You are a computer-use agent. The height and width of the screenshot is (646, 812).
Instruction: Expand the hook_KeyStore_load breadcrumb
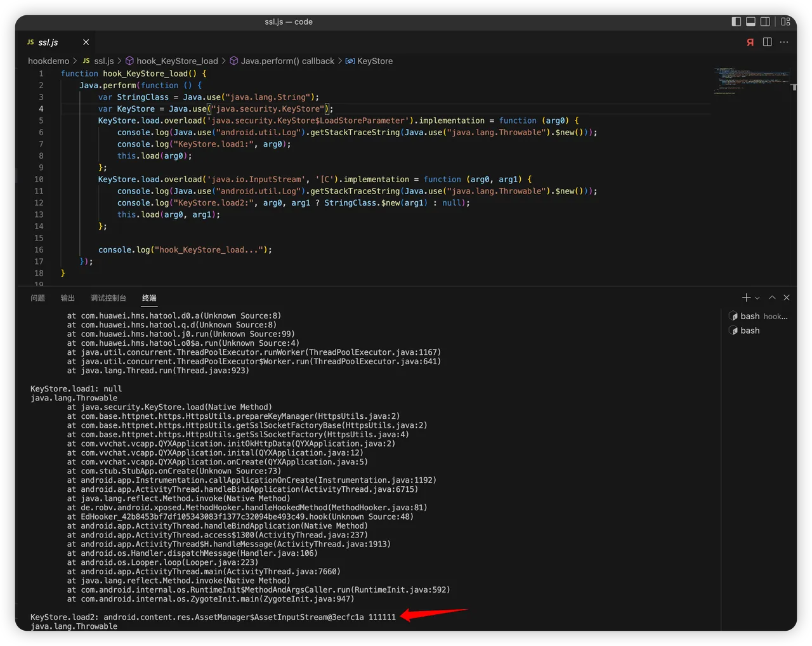[x=177, y=61]
